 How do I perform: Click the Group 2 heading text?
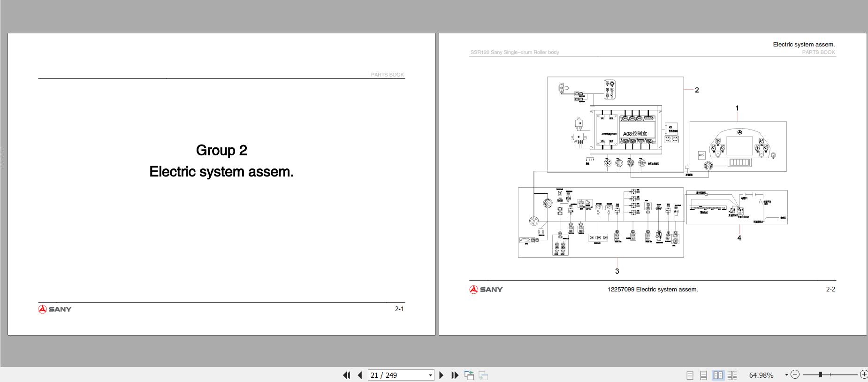(x=221, y=150)
